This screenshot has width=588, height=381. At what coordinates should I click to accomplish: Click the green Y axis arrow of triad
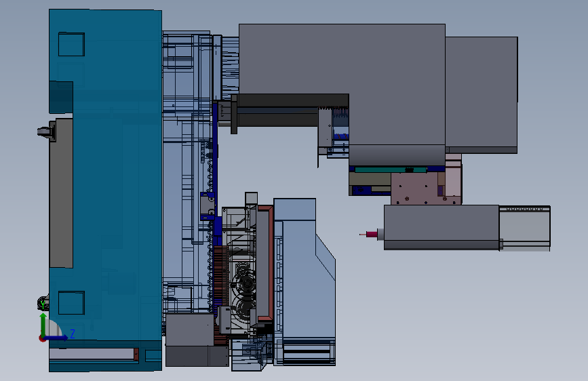pyautogui.click(x=43, y=324)
